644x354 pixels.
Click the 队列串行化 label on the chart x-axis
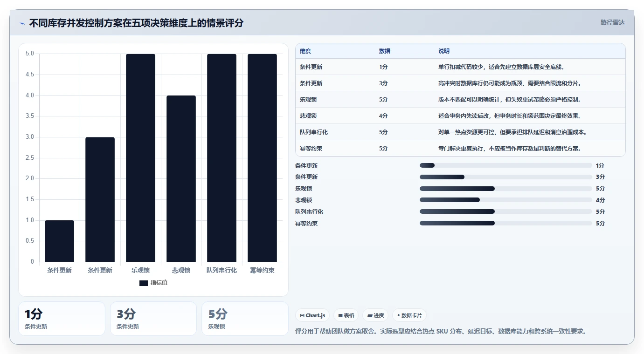[x=222, y=270]
